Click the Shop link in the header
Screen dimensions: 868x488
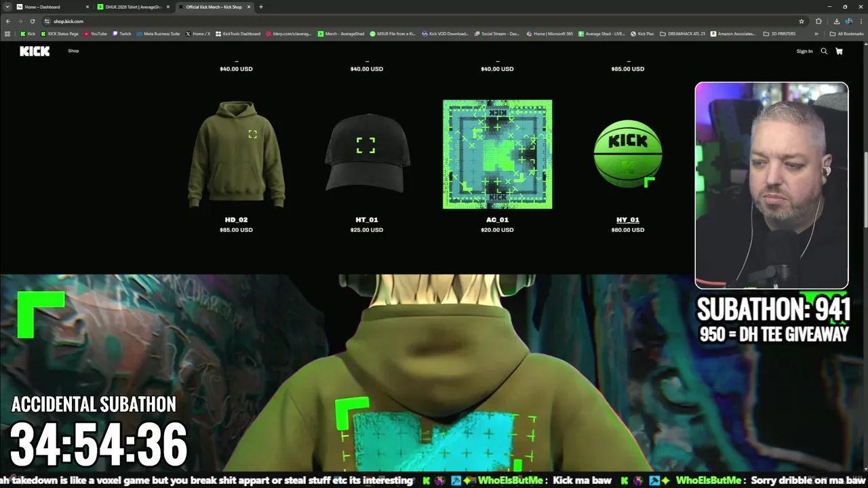(x=73, y=51)
